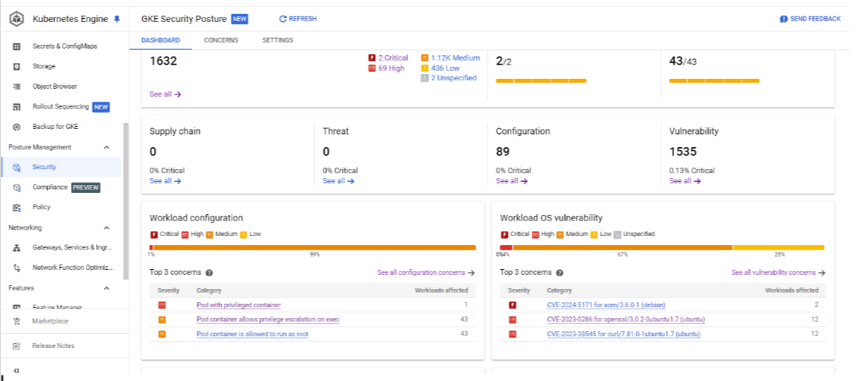The height and width of the screenshot is (381, 868).
Task: Click Send Feedback
Action: pyautogui.click(x=810, y=19)
